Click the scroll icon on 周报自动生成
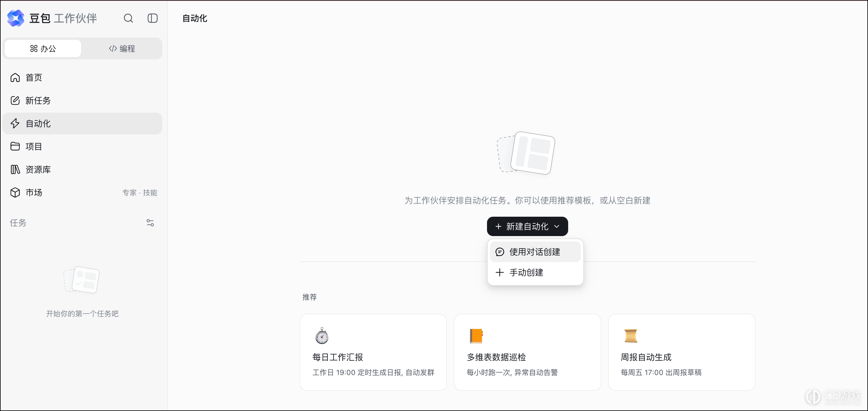 point(631,336)
